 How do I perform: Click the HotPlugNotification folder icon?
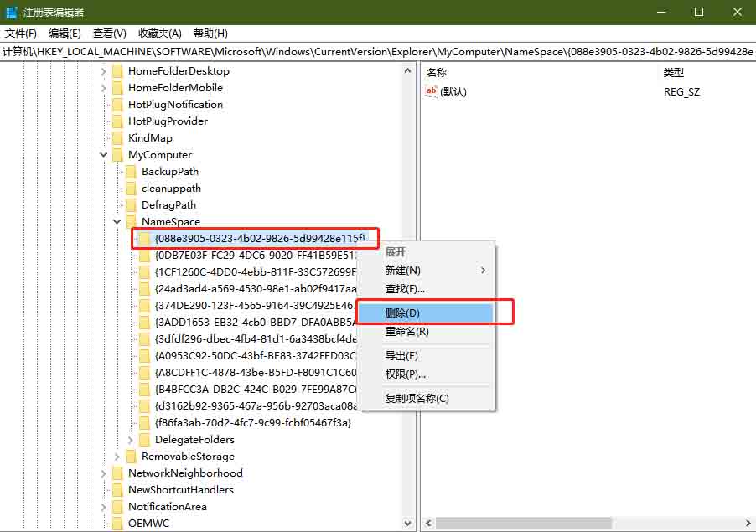[x=117, y=105]
